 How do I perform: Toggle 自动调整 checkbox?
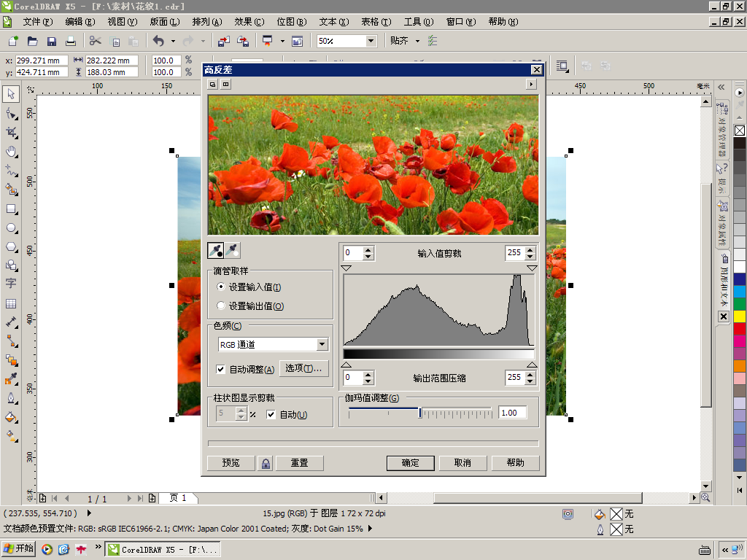coord(220,369)
